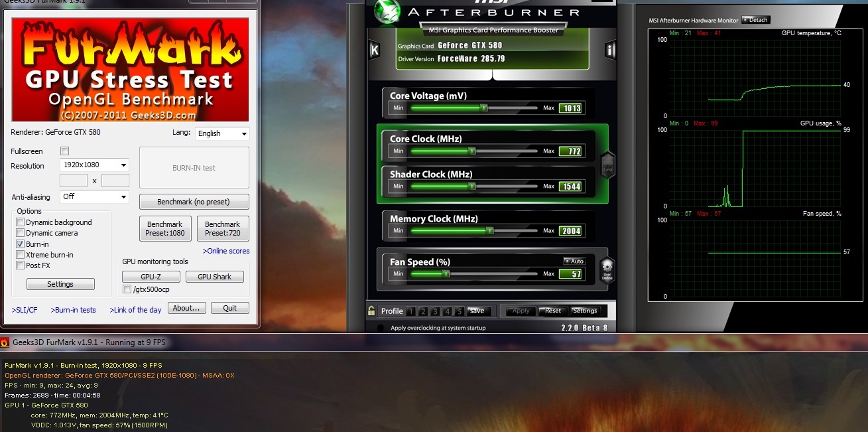Enable the Dynamic camera option
868x432 pixels.
21,233
